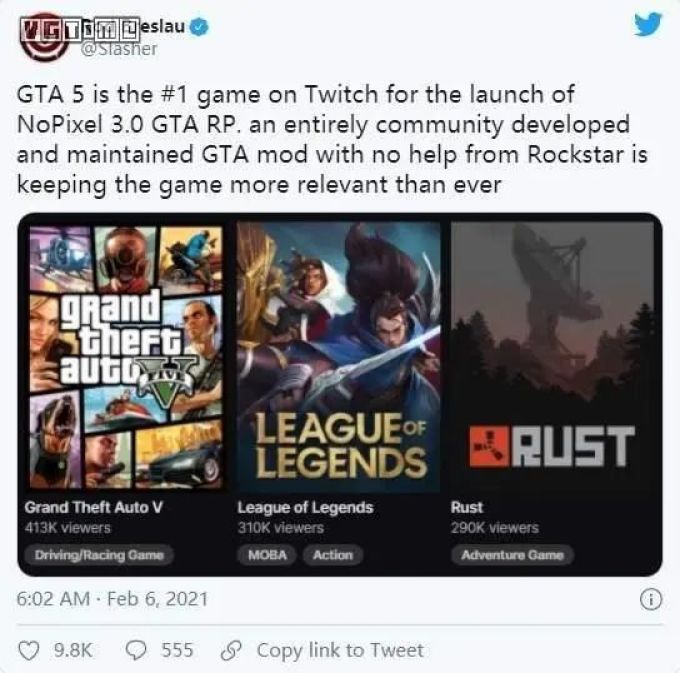This screenshot has width=680, height=673.
Task: Open the League of Legends cover art
Action: click(x=338, y=356)
